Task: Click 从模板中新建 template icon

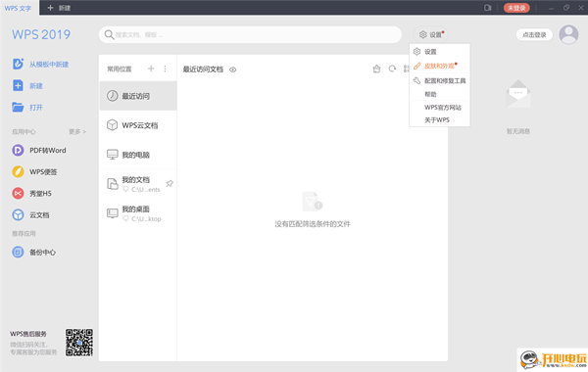Action: point(18,64)
